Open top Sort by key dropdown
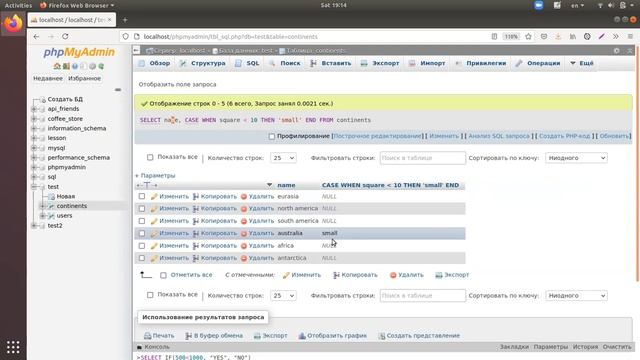The image size is (640, 360). [x=576, y=158]
